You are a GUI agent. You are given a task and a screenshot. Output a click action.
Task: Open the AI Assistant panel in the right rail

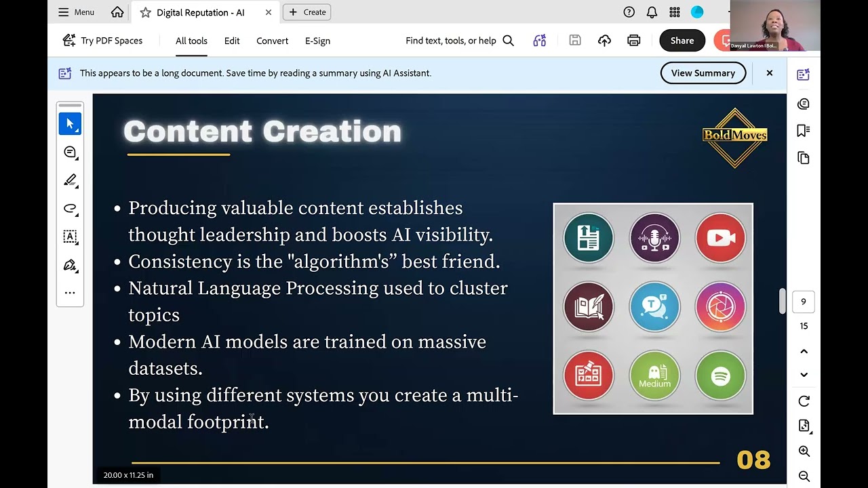(804, 75)
